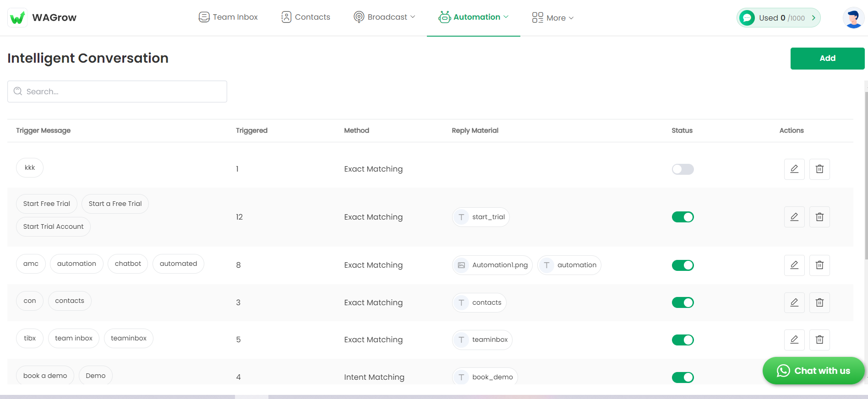
Task: Turn off the contacts rule toggle
Action: click(682, 302)
